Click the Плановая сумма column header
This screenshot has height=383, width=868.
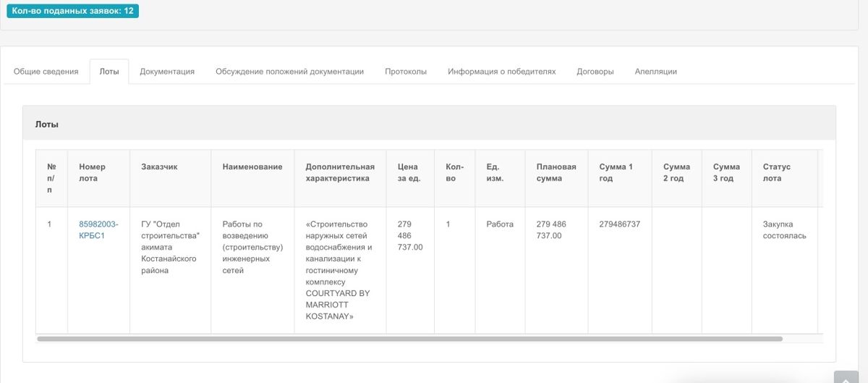pos(556,172)
